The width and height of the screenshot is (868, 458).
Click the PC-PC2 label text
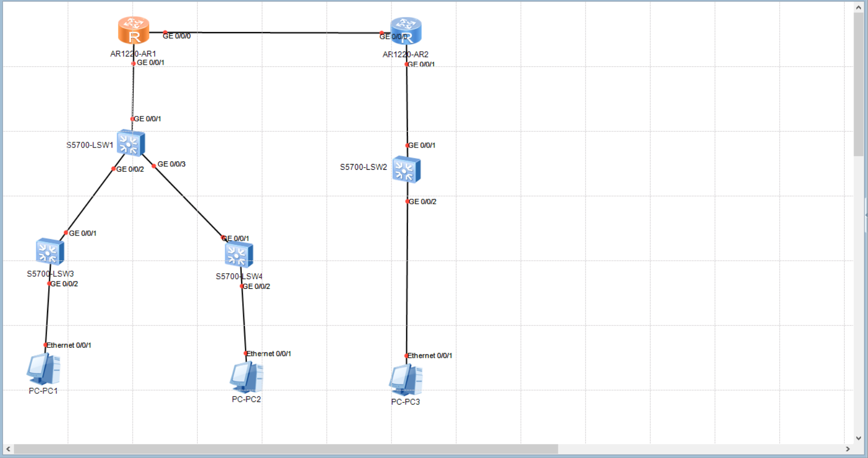tap(246, 399)
